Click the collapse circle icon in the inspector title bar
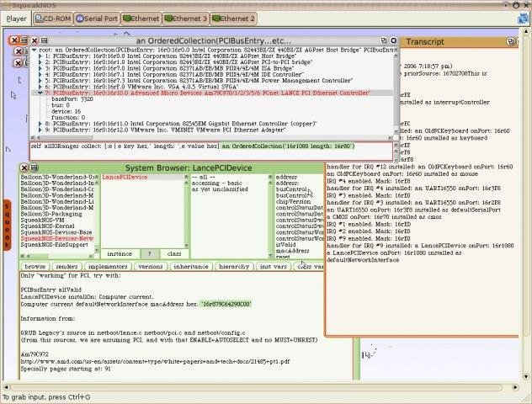Screen dimensions: 532x404 [393, 40]
